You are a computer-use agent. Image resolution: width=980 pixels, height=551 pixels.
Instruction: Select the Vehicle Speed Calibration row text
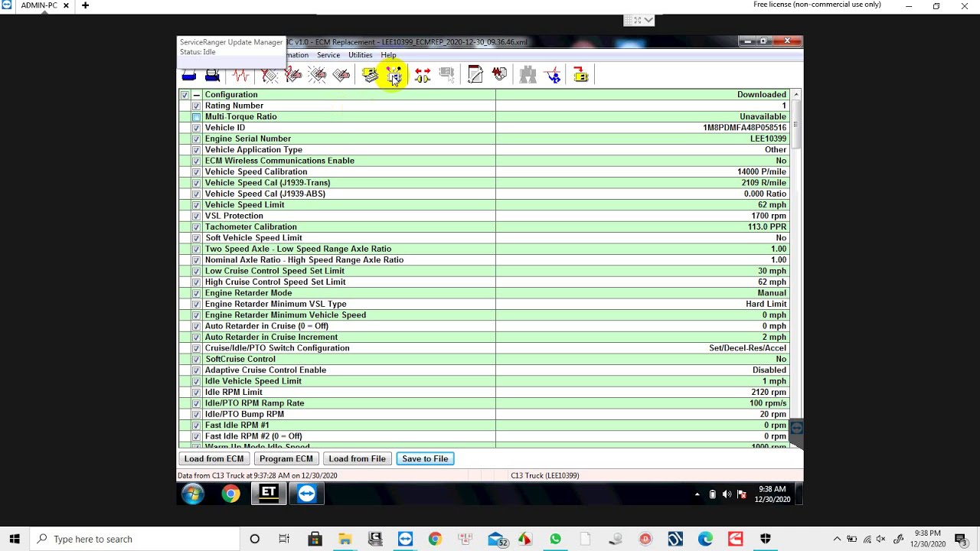coord(256,172)
